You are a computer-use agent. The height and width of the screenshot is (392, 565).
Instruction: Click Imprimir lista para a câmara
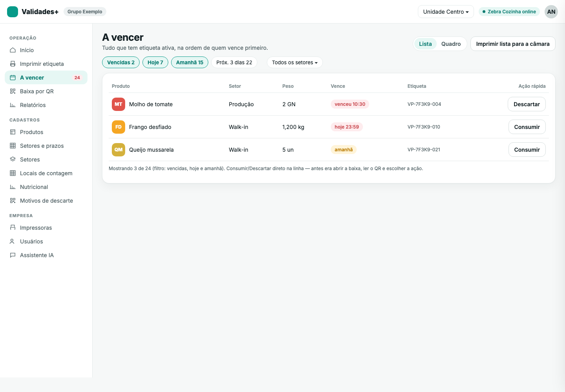tap(513, 44)
